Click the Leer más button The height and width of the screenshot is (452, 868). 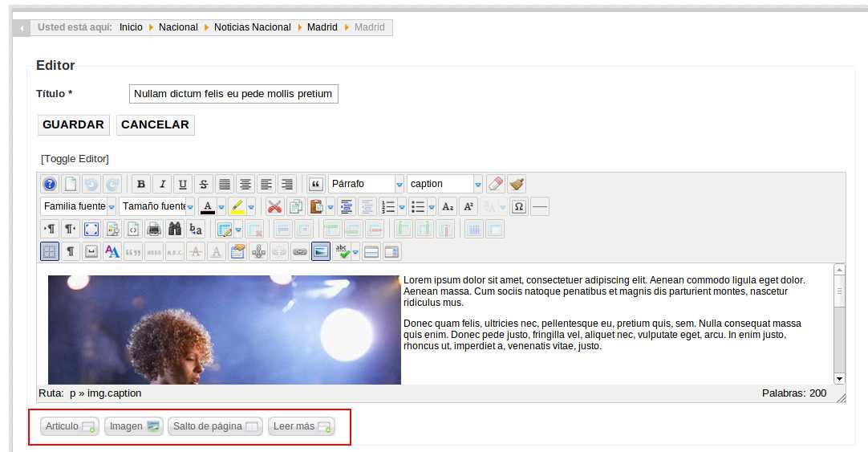pyautogui.click(x=301, y=426)
